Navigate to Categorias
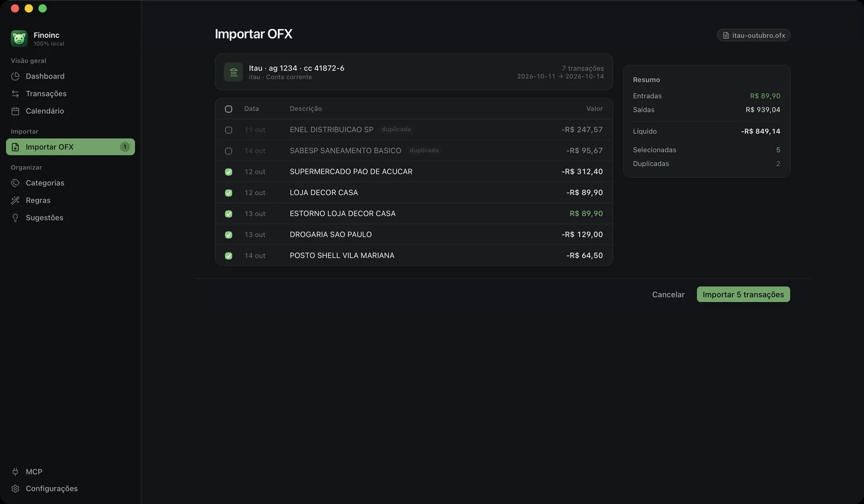The width and height of the screenshot is (864, 504). 70,183
